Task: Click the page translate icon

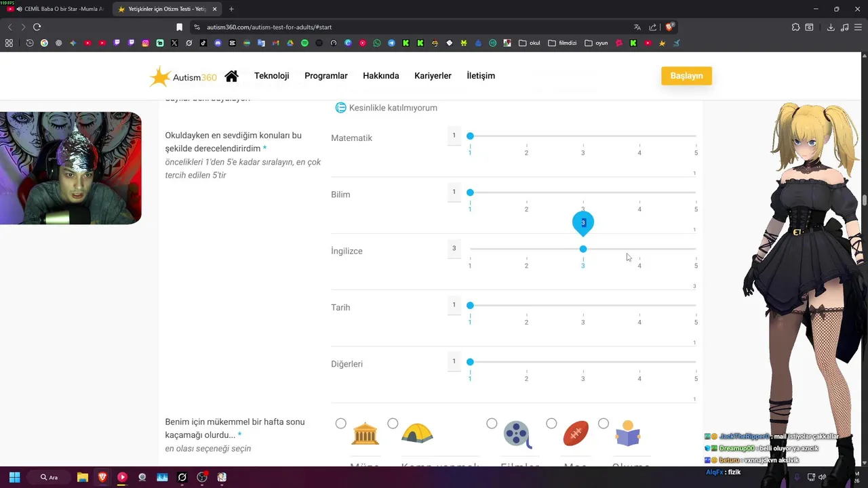Action: pyautogui.click(x=637, y=27)
